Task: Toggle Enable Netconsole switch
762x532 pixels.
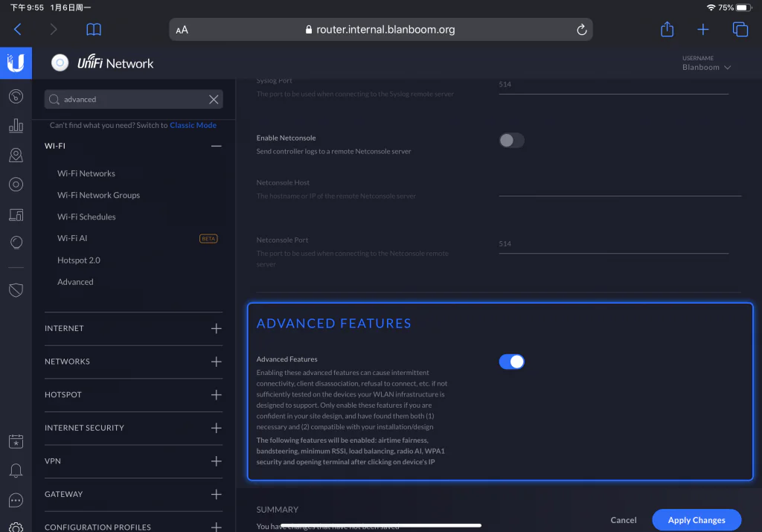Action: [x=511, y=141]
